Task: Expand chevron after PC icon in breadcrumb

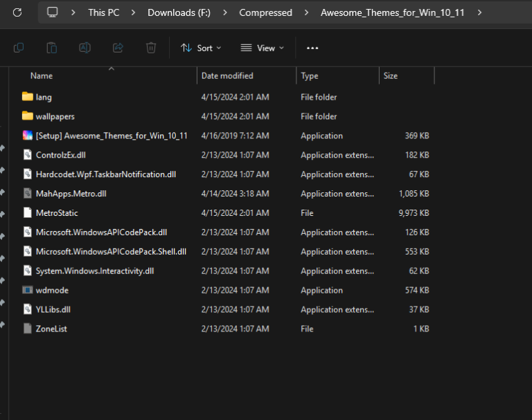Action: click(73, 12)
